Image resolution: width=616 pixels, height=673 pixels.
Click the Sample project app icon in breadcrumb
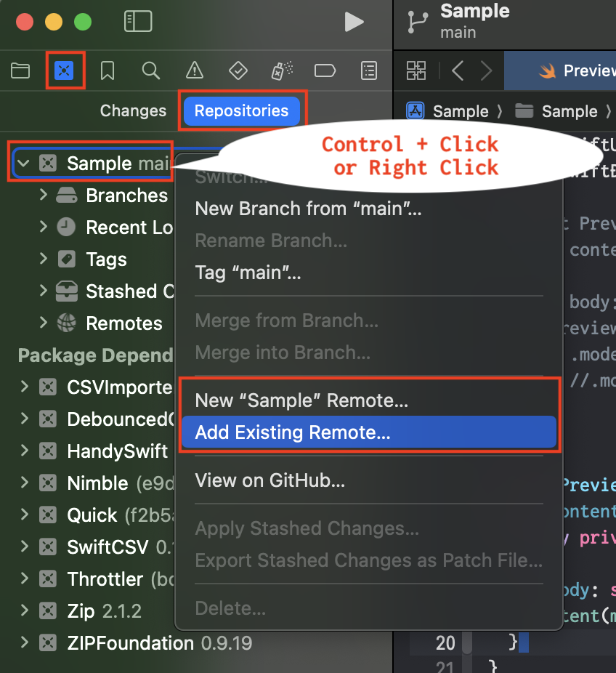click(416, 111)
